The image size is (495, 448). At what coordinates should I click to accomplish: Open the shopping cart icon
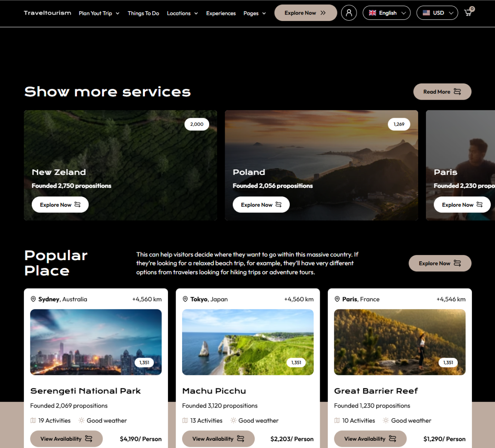(468, 13)
